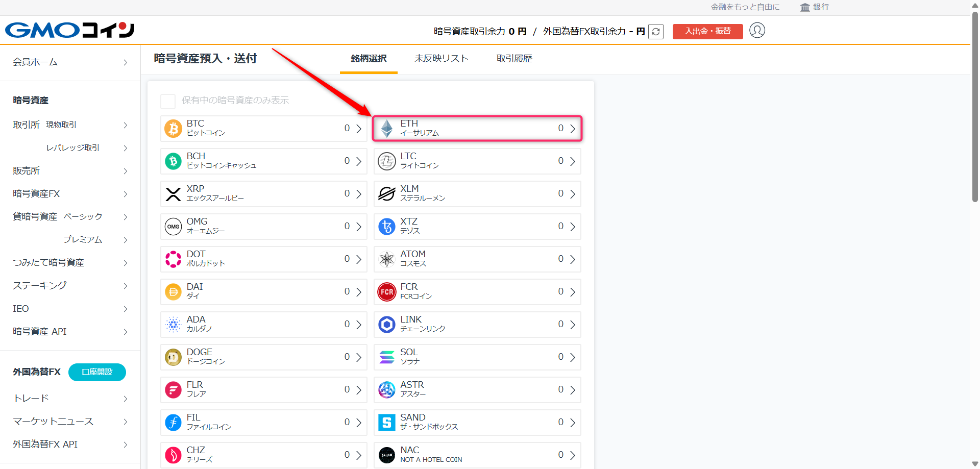
Task: Click the ステラルーメン label text
Action: 423,199
